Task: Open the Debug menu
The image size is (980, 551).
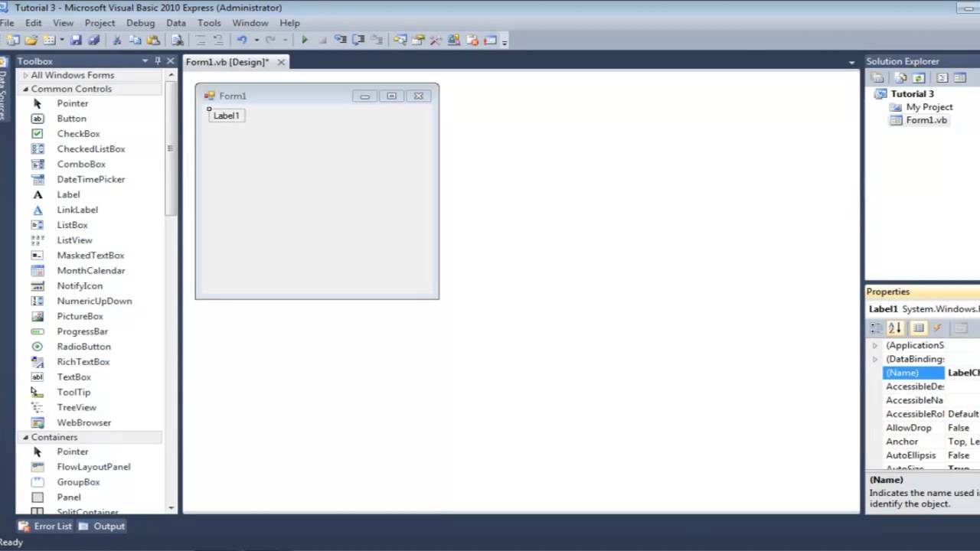Action: coord(140,23)
